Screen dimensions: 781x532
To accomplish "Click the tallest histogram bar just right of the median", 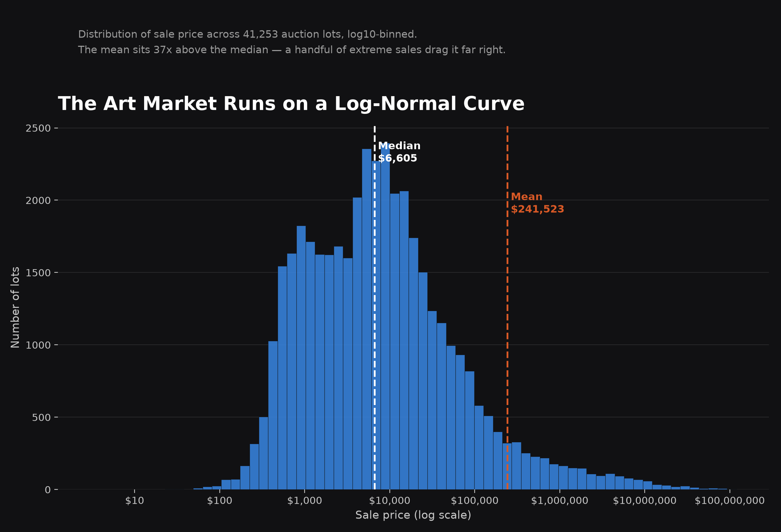I will (x=385, y=316).
